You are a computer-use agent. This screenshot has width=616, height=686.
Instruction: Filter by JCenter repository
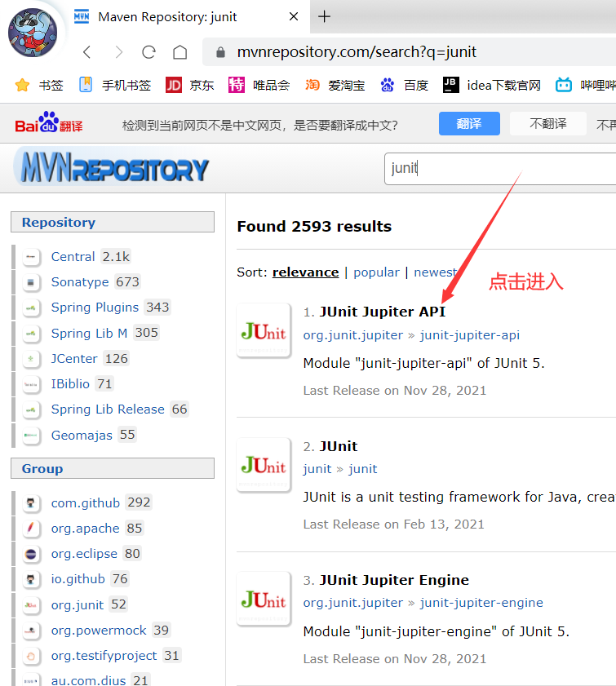coord(74,358)
